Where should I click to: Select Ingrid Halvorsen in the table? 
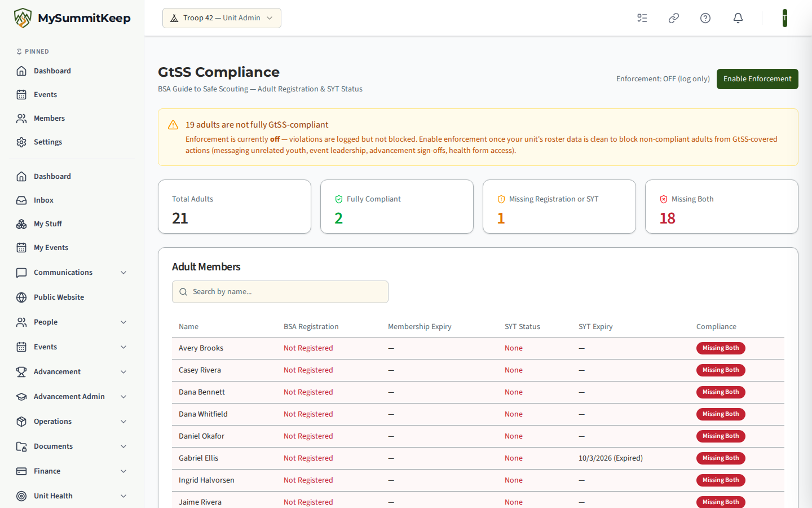pos(206,480)
